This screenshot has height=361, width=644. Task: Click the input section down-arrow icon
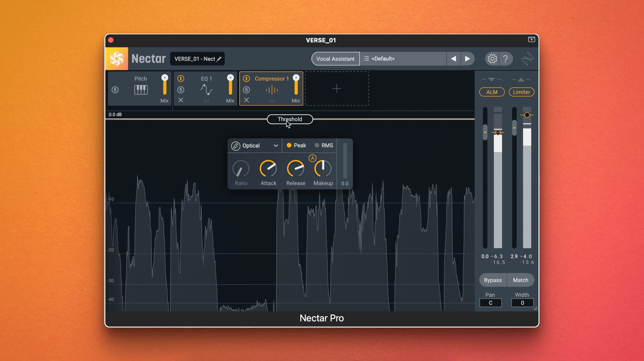(491, 80)
